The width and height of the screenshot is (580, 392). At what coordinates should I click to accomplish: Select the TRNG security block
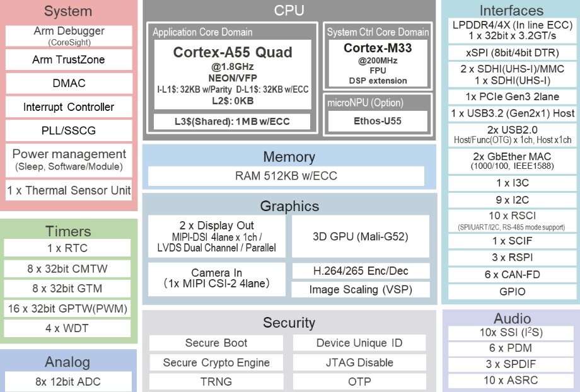(216, 382)
